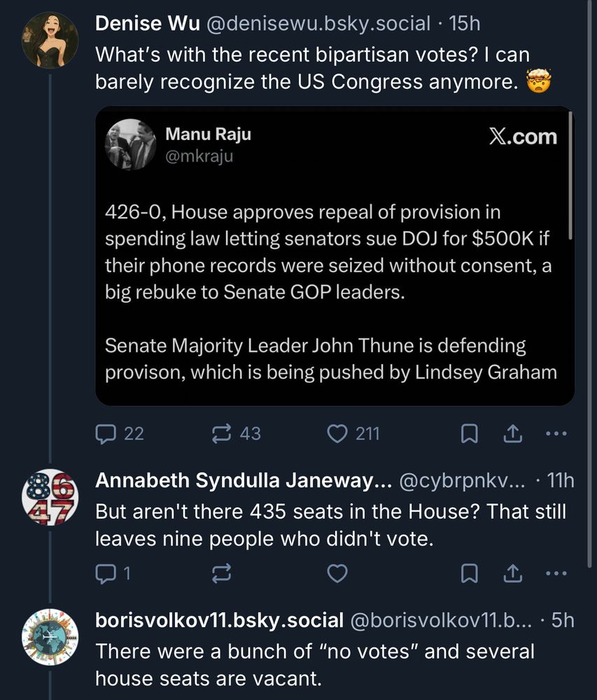
Task: Open more options on Denise Wu's post
Action: pos(556,434)
